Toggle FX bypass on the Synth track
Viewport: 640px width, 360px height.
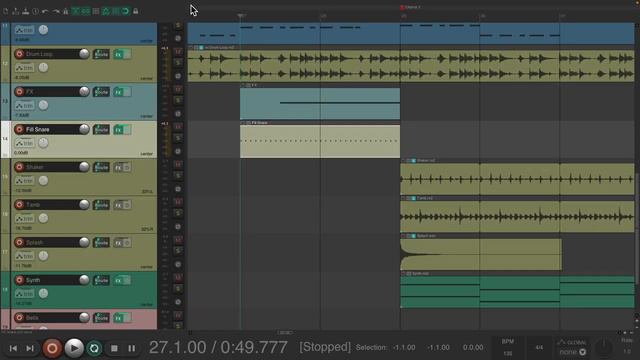click(x=127, y=280)
